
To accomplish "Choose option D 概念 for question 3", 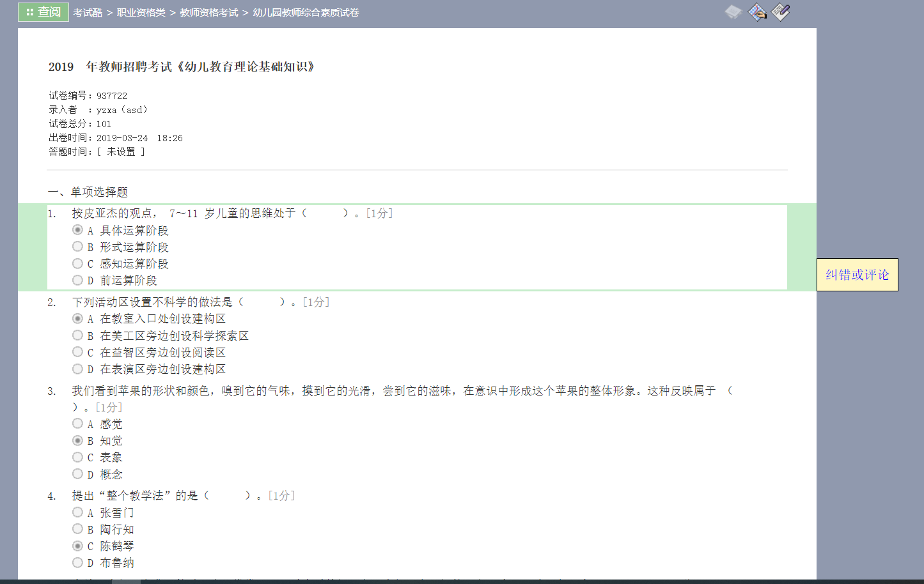I will click(x=77, y=474).
